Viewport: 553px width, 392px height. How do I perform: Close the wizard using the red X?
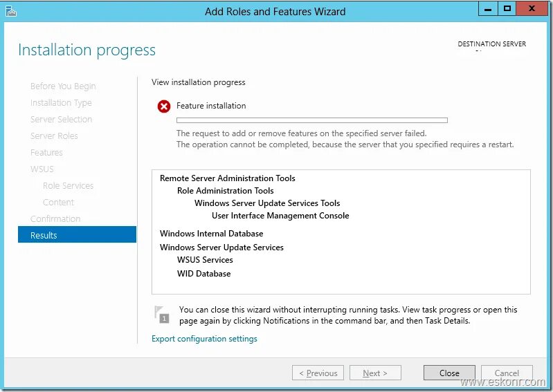coord(532,9)
